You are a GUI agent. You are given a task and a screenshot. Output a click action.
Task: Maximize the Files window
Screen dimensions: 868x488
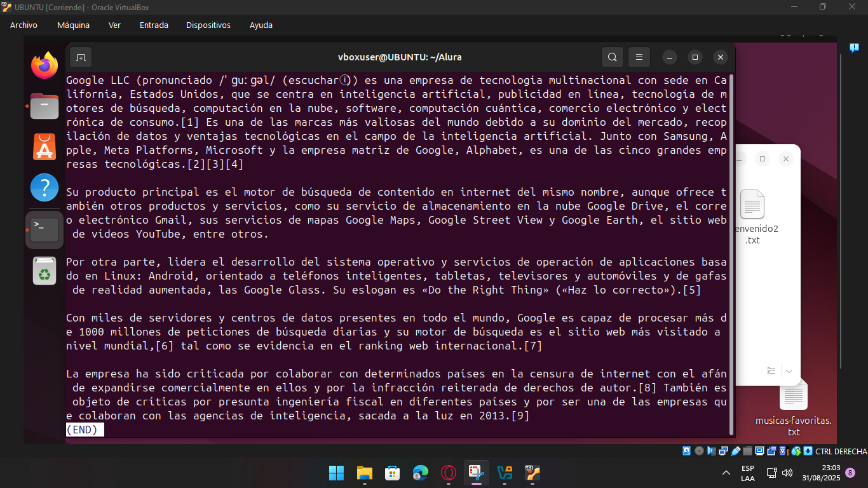[x=763, y=159]
